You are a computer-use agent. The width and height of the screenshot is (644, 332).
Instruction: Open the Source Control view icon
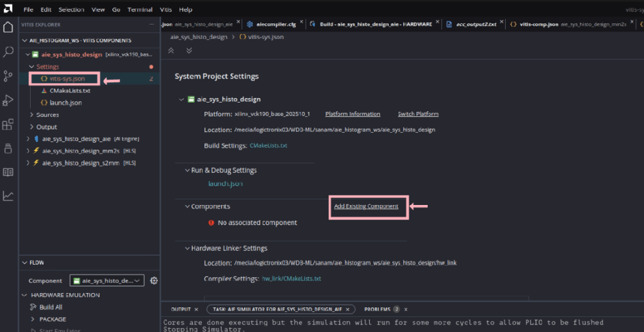click(8, 76)
